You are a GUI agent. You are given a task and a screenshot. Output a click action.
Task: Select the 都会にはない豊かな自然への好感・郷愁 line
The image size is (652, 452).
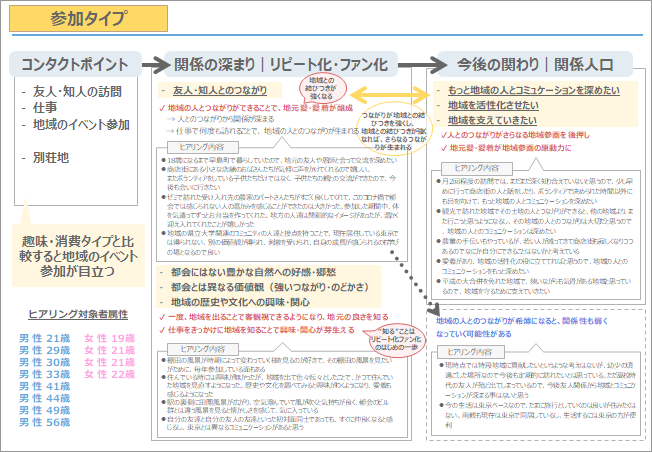[253, 273]
